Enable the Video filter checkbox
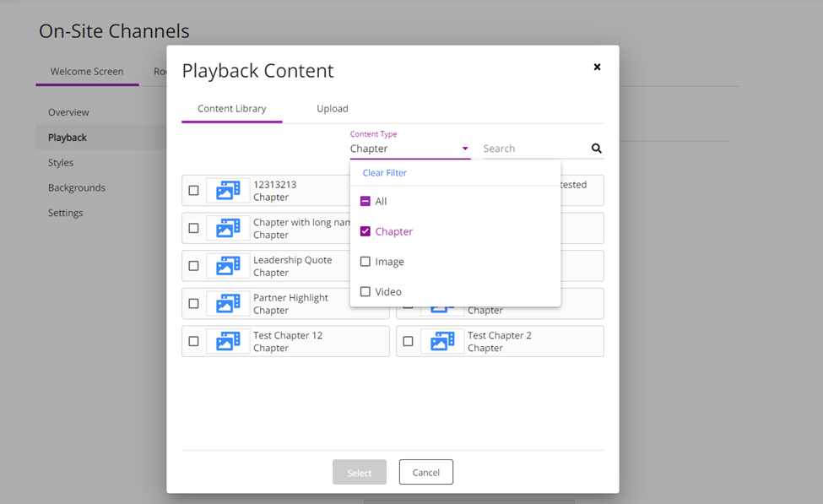This screenshot has height=504, width=823. tap(365, 292)
